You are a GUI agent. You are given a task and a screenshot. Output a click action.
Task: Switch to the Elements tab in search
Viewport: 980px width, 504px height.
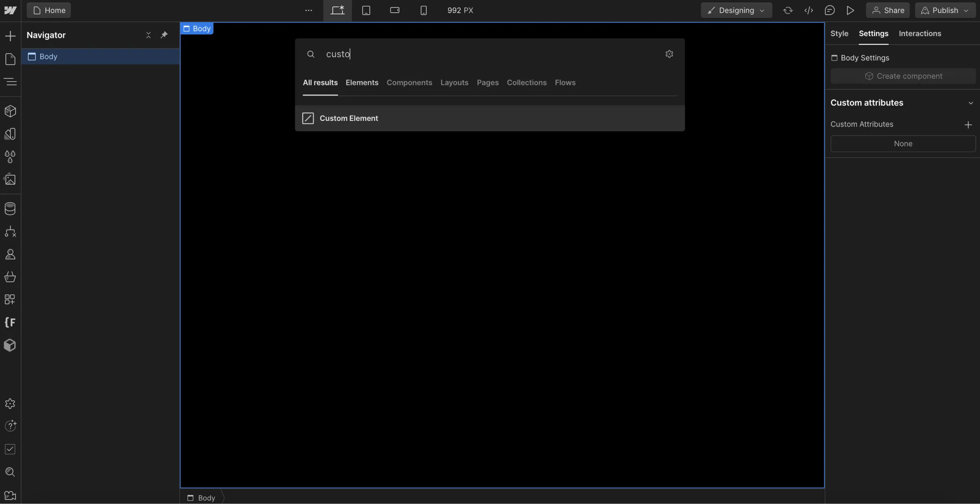tap(362, 82)
